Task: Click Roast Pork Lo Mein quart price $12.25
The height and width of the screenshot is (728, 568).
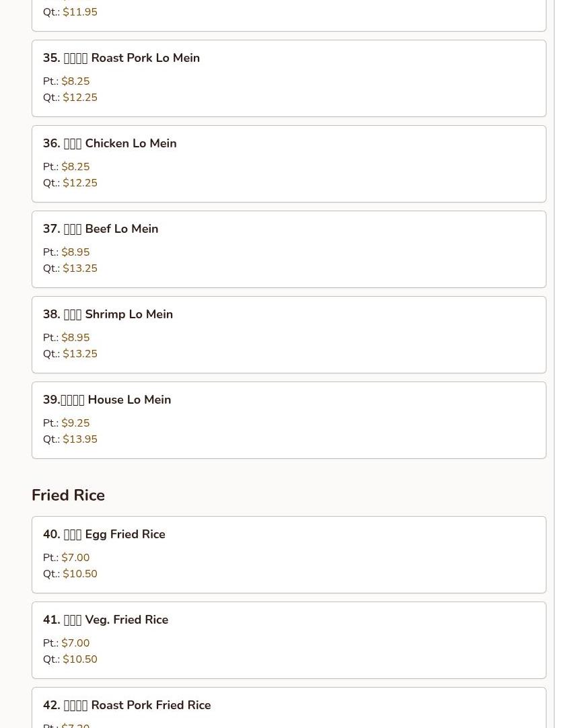Action: (80, 98)
